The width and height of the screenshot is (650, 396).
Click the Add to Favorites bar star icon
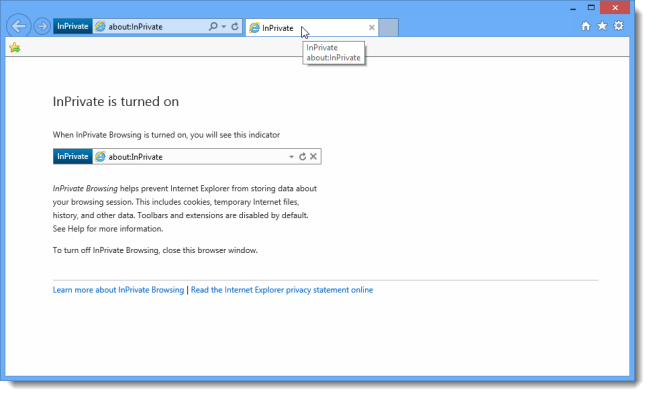(15, 48)
